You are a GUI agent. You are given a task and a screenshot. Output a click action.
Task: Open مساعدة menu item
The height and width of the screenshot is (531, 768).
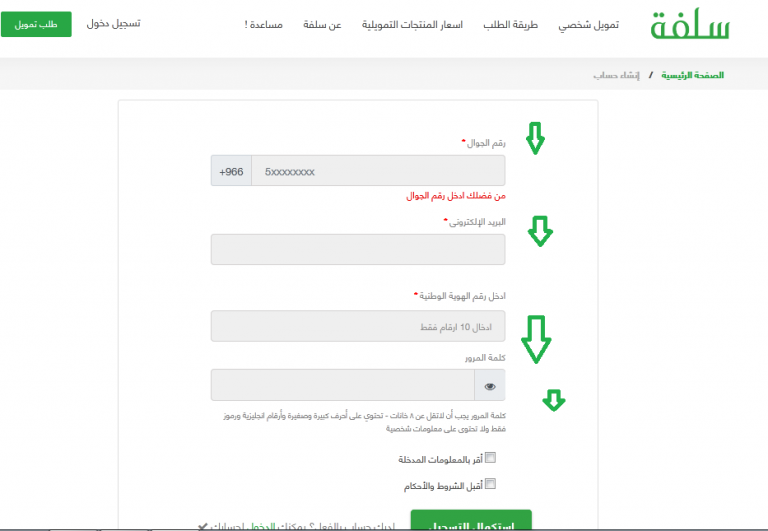tap(264, 24)
